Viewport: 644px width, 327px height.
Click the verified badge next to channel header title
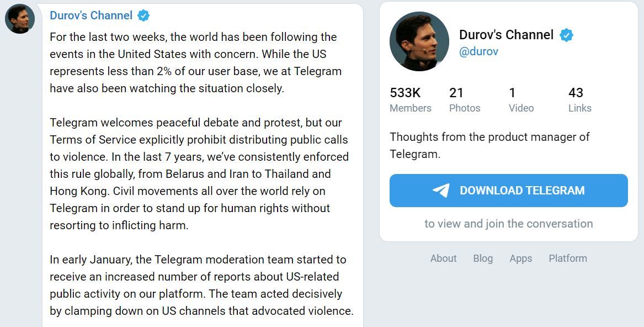pos(143,15)
